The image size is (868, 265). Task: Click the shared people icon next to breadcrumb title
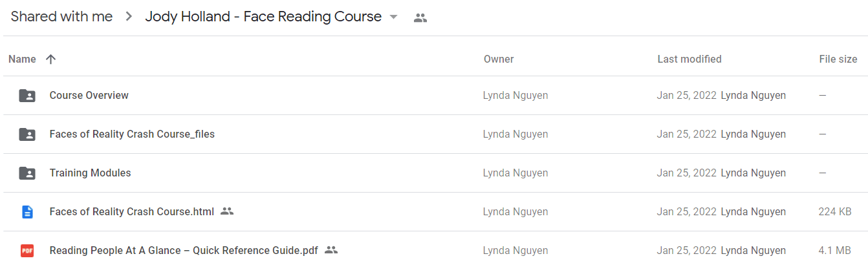point(420,18)
